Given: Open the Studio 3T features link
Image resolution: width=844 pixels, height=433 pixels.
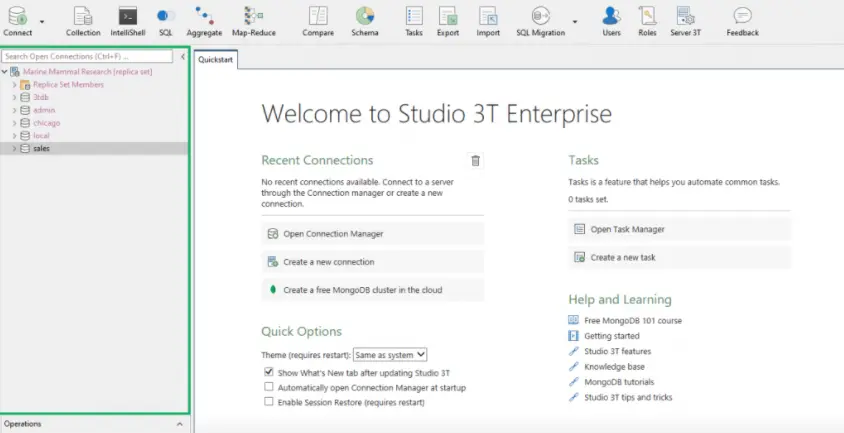Looking at the screenshot, I should [x=617, y=351].
